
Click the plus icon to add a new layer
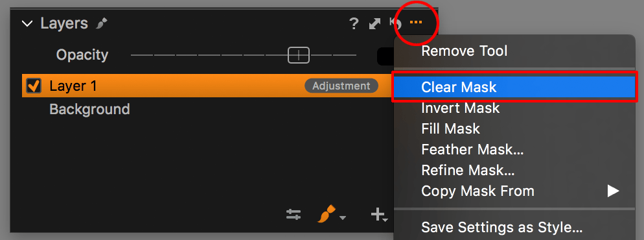coord(378,214)
